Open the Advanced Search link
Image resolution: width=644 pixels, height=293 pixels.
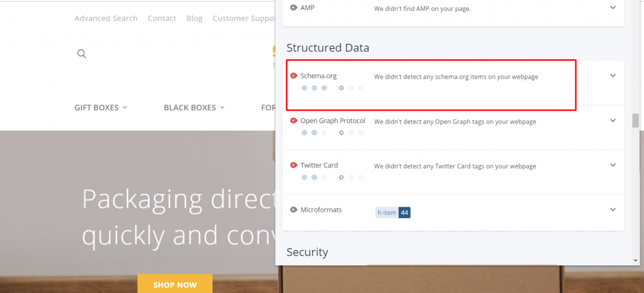[x=106, y=19]
